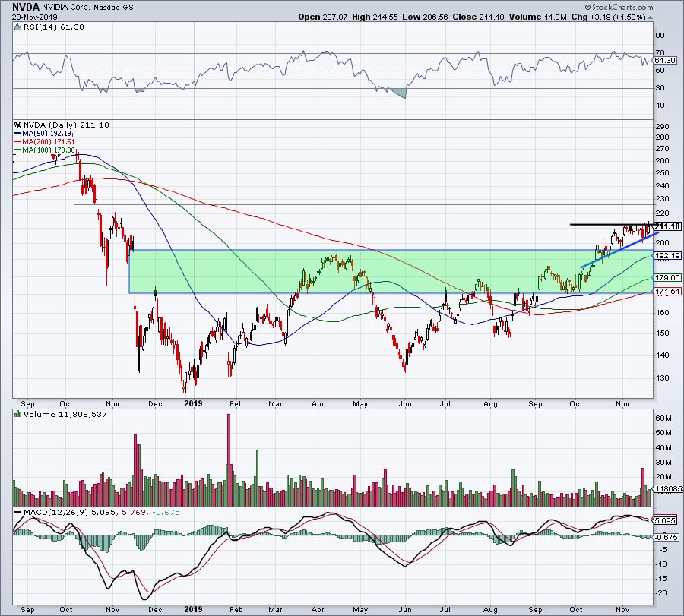Click the green MA(100) legend line swatch

(x=18, y=150)
